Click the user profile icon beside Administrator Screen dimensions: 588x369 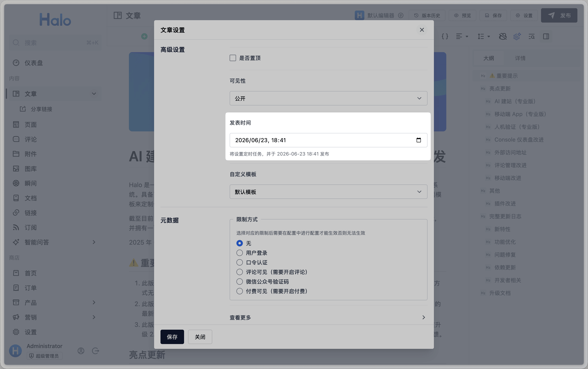pos(81,351)
